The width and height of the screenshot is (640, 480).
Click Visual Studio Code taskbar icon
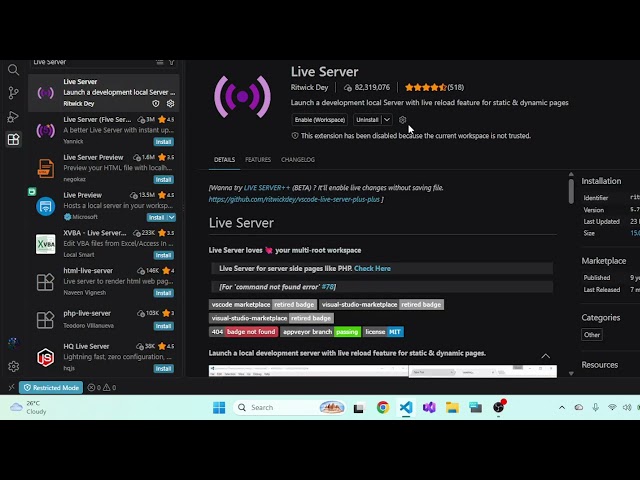coord(406,407)
